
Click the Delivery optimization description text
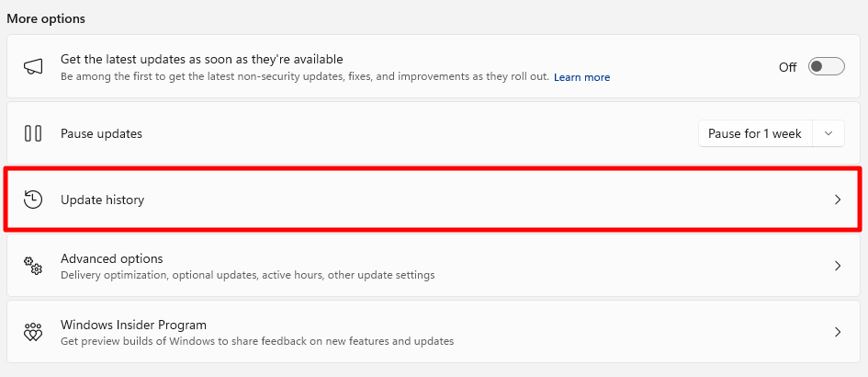pyautogui.click(x=247, y=275)
